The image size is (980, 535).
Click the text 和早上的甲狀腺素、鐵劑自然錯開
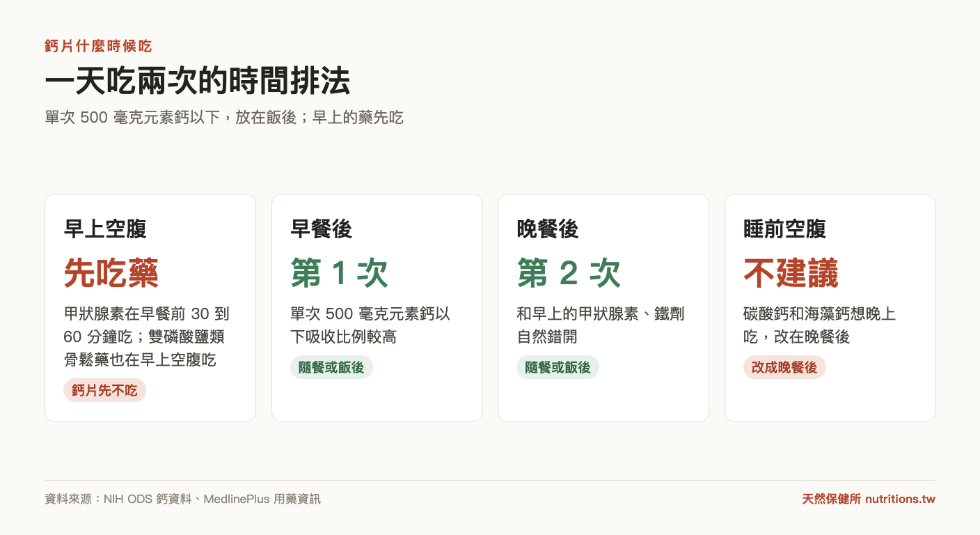point(601,325)
